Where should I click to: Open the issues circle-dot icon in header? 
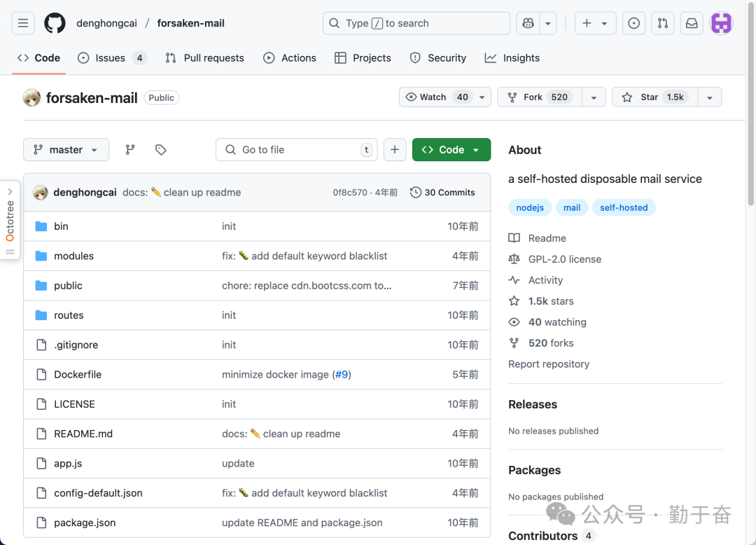click(x=634, y=23)
